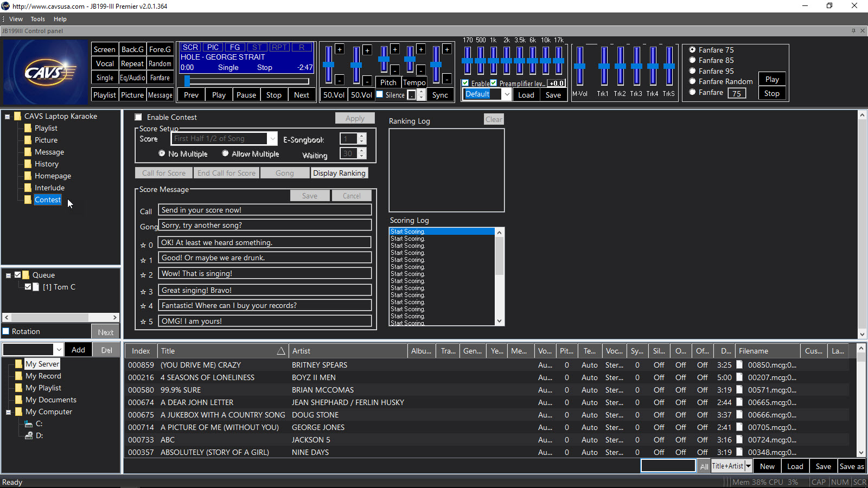Viewport: 868px width, 488px height.
Task: Click the Contest folder icon
Action: pyautogui.click(x=28, y=200)
